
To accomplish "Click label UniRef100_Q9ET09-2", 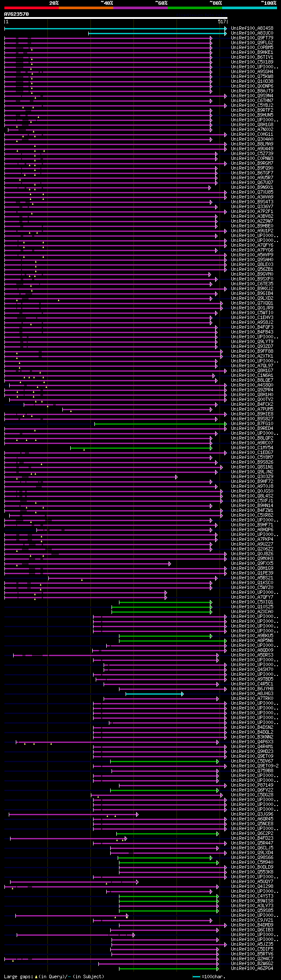I will pyautogui.click(x=255, y=766).
